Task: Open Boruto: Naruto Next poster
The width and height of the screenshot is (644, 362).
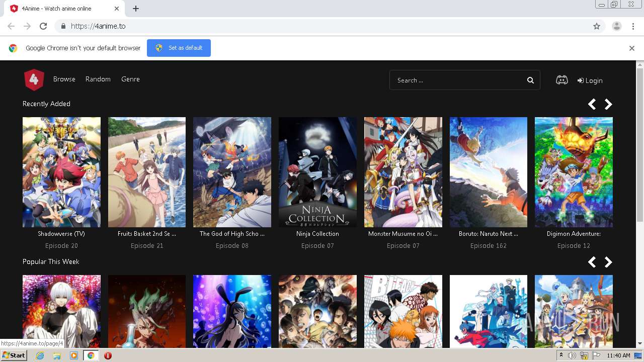Action: tap(489, 172)
